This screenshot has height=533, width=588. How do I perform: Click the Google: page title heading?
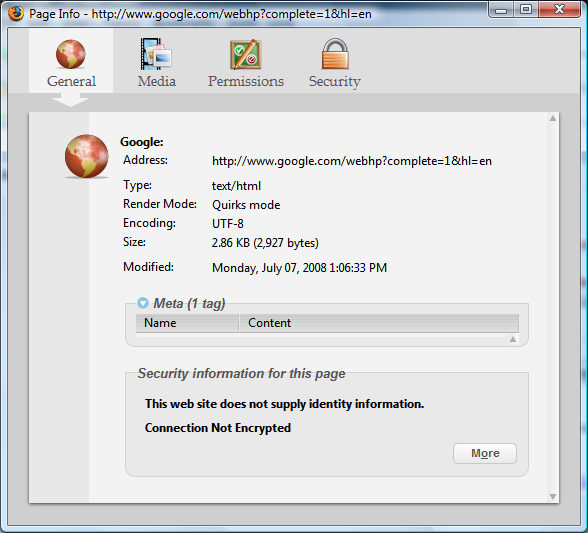[x=142, y=142]
